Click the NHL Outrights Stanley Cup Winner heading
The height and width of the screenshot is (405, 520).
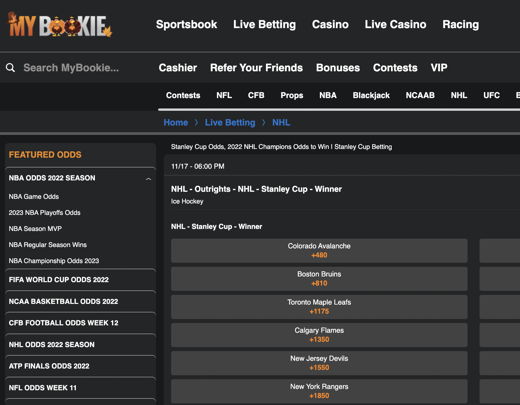coord(256,189)
